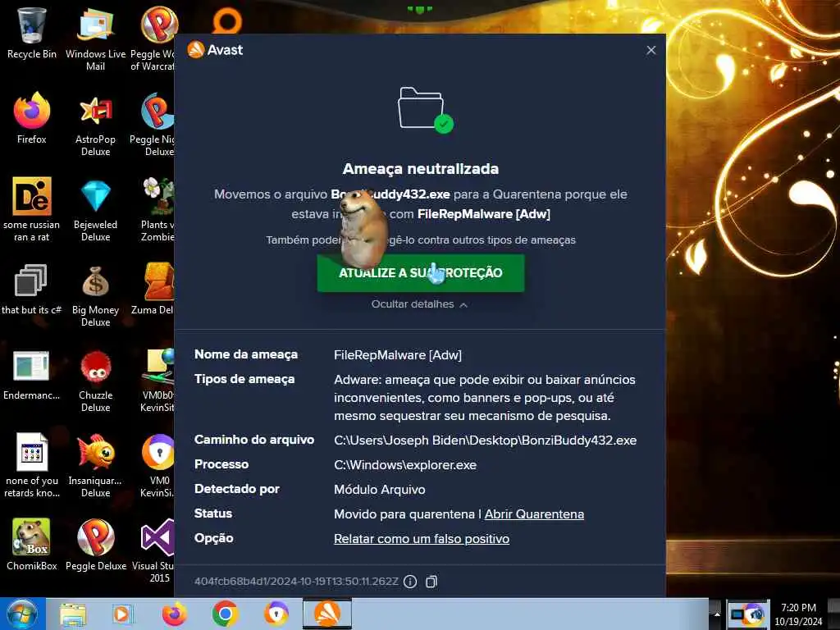Select Chuzzle Deluxe desktop icon
The width and height of the screenshot is (840, 630).
pos(95,381)
